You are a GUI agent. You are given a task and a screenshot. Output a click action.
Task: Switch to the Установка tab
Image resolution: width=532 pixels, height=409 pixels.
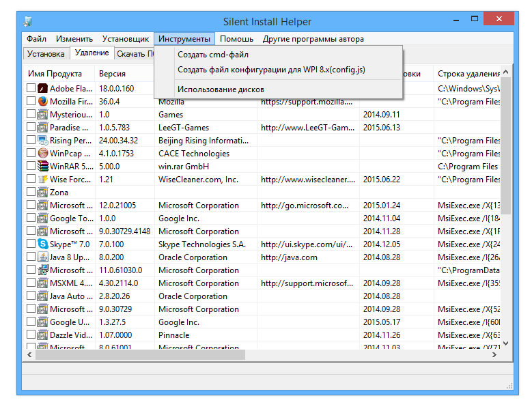pyautogui.click(x=46, y=54)
